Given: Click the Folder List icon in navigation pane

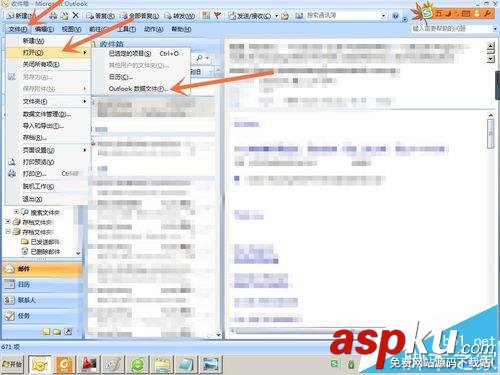Looking at the screenshot, I should click(x=57, y=331).
